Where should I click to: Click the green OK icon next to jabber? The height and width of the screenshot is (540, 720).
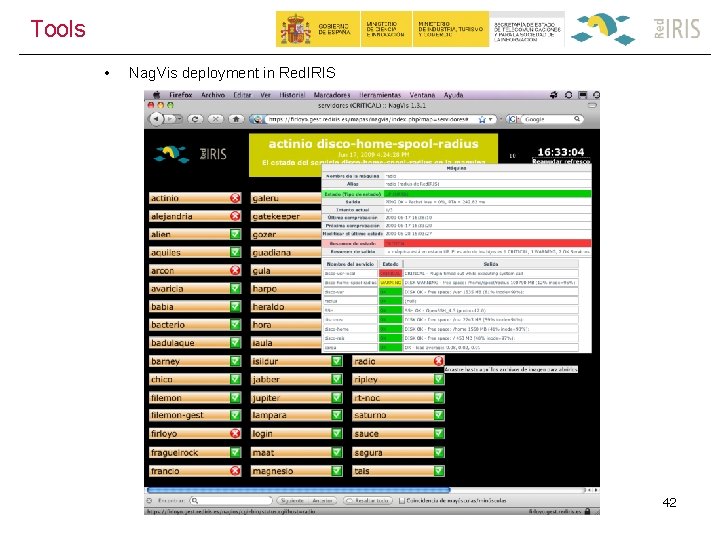tap(337, 379)
